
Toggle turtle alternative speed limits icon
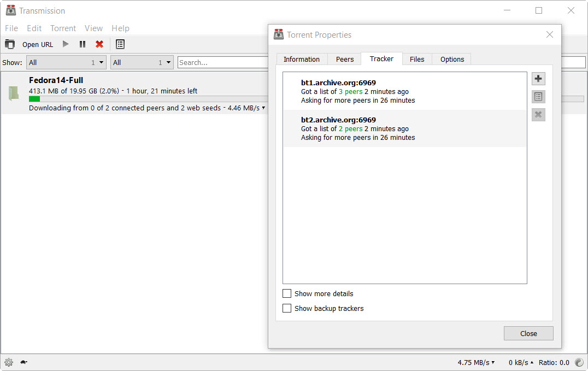pos(23,362)
